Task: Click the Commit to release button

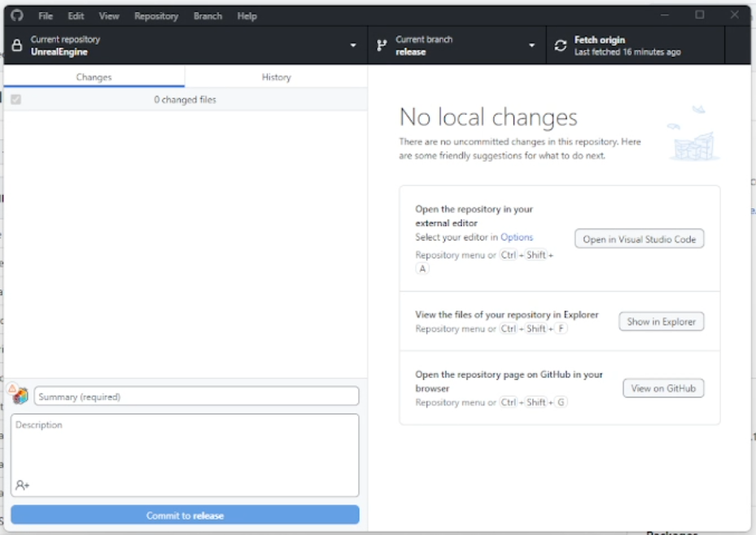Action: [186, 515]
